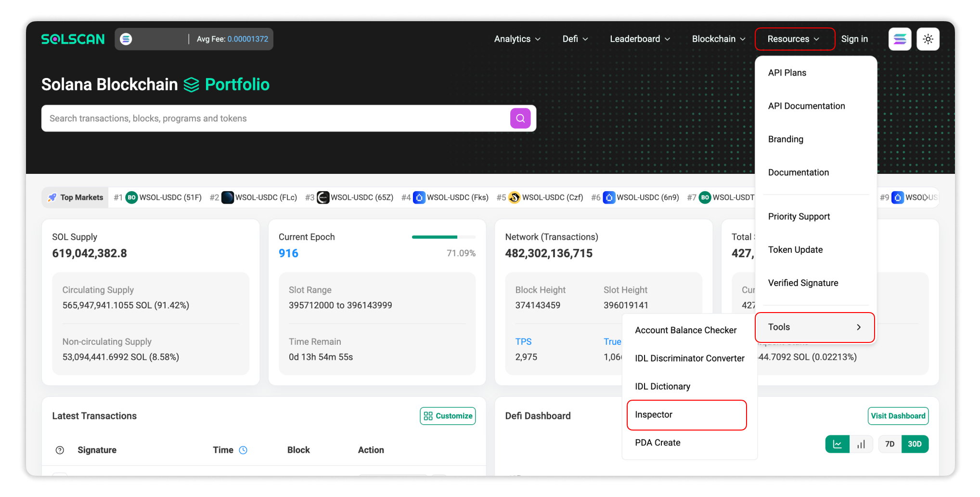The image size is (980, 497).
Task: Click the Current Epoch progress bar
Action: tap(443, 237)
